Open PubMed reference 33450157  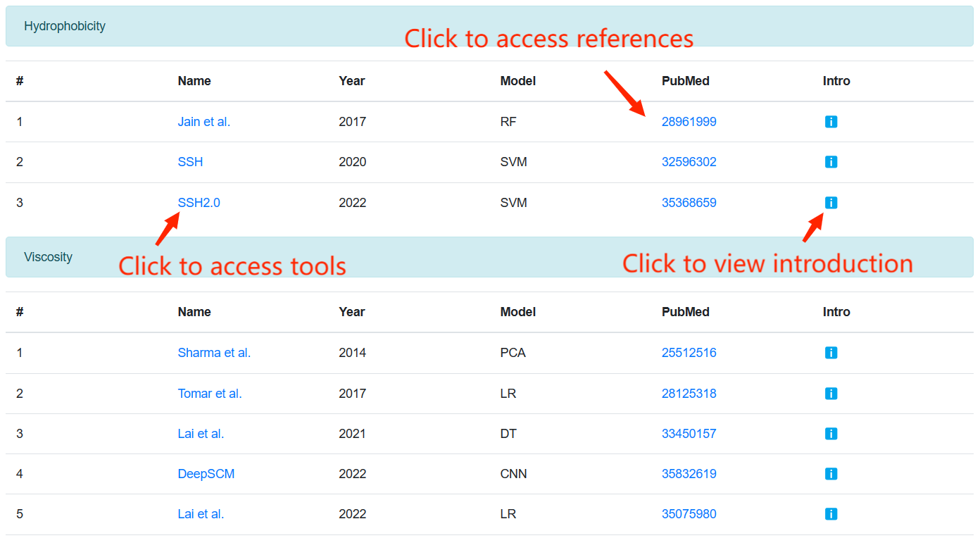coord(689,434)
